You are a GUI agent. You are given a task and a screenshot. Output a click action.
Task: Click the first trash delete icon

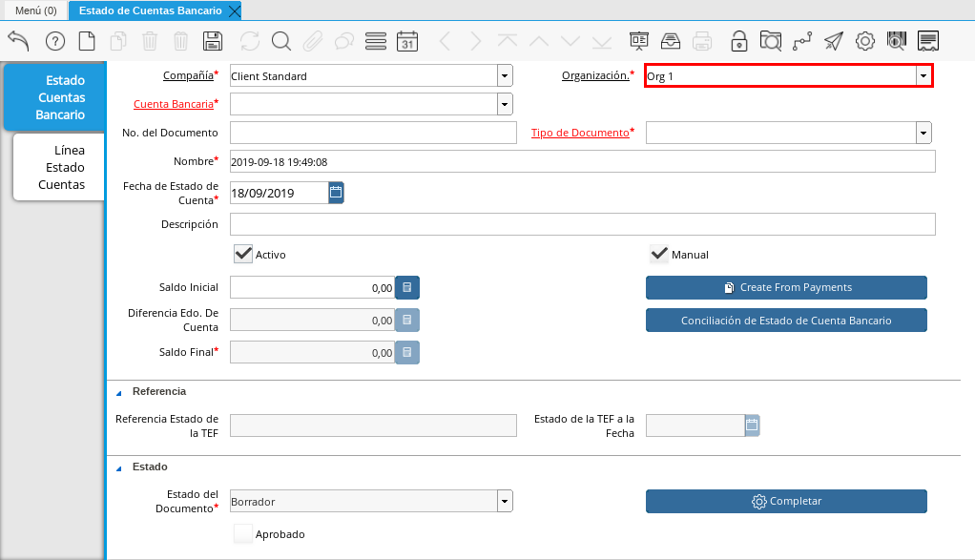pyautogui.click(x=149, y=41)
